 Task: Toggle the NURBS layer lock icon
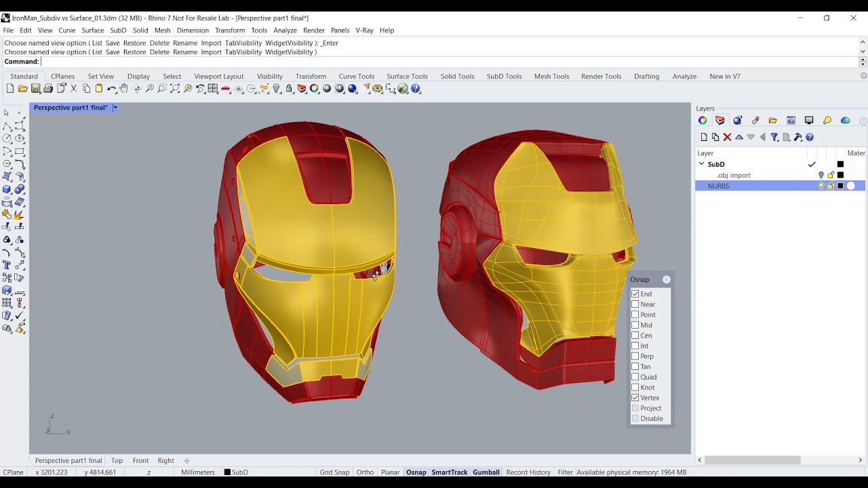(831, 186)
